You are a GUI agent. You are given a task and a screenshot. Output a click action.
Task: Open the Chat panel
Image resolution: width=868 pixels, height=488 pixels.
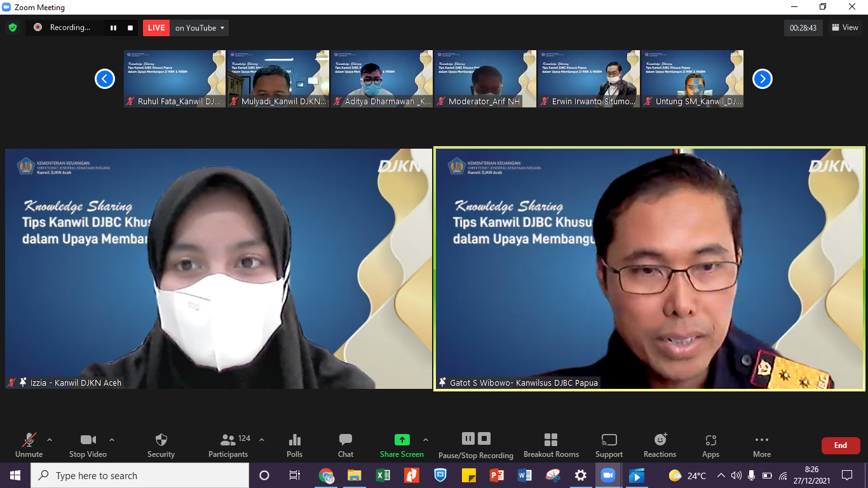tap(346, 445)
